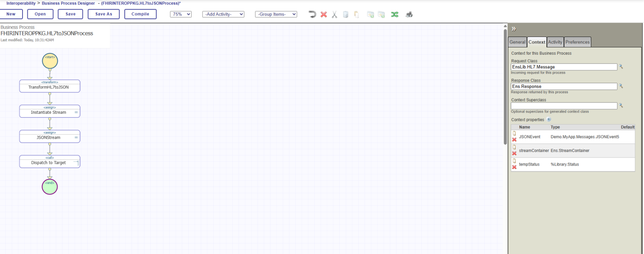Click the Name column header
This screenshot has width=644, height=254.
tap(524, 127)
